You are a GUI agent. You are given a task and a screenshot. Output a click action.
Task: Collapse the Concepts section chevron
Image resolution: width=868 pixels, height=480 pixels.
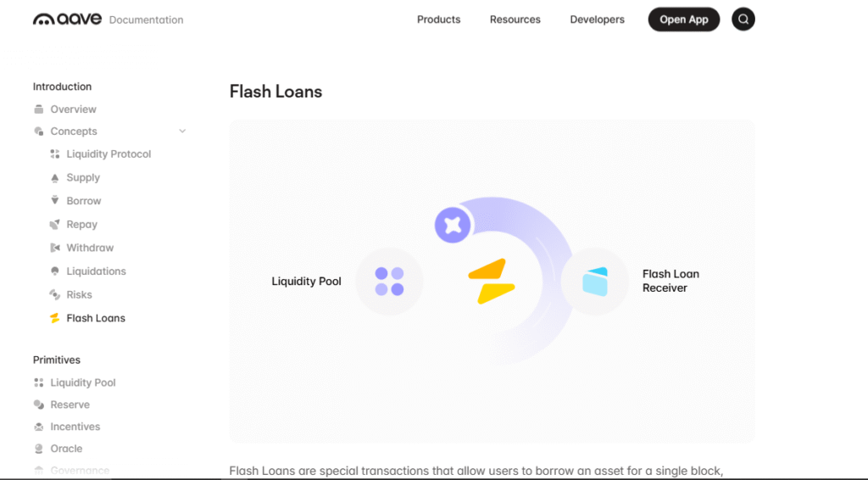pyautogui.click(x=182, y=131)
